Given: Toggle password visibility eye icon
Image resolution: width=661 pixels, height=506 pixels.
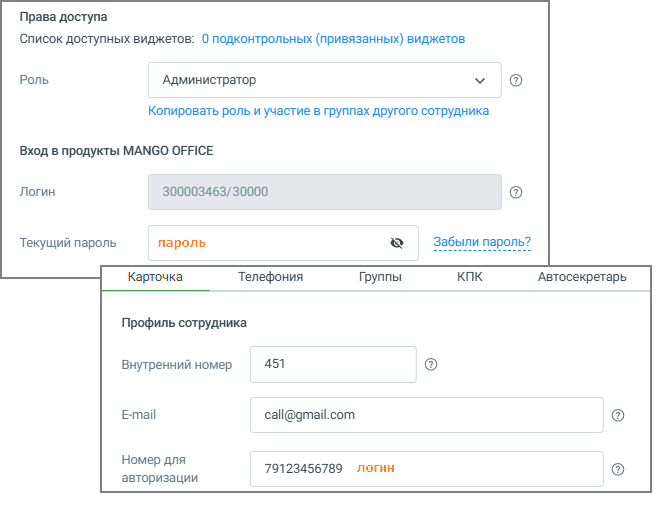Looking at the screenshot, I should point(397,243).
